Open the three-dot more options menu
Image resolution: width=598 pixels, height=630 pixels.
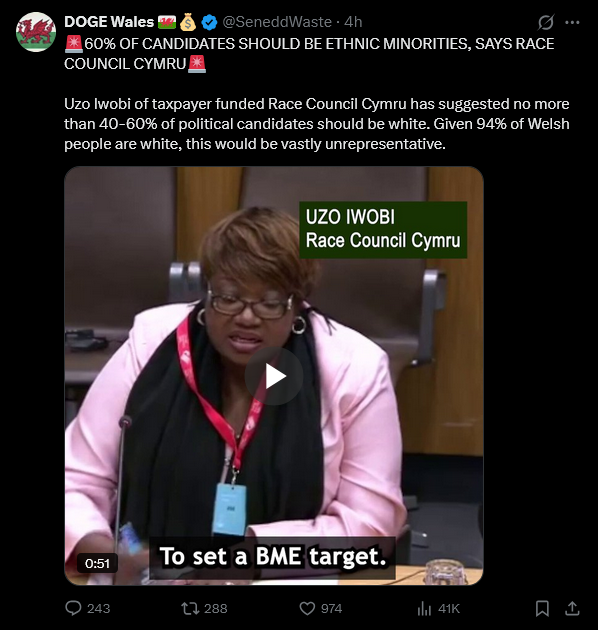572,22
